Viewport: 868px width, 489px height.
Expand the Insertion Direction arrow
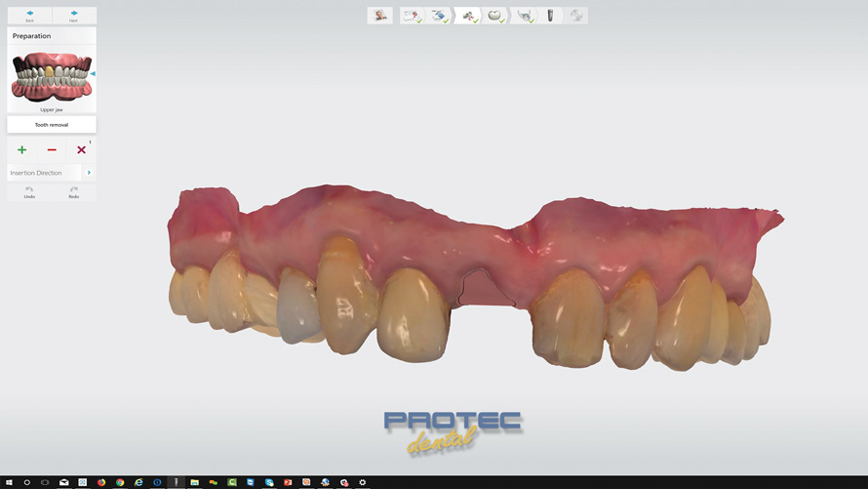coord(89,173)
